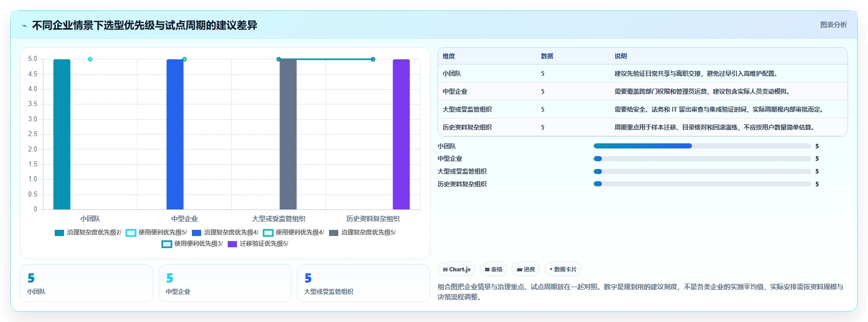The width and height of the screenshot is (868, 322).
Task: Click the 历史资料复杂组织 progress bar
Action: tap(702, 184)
